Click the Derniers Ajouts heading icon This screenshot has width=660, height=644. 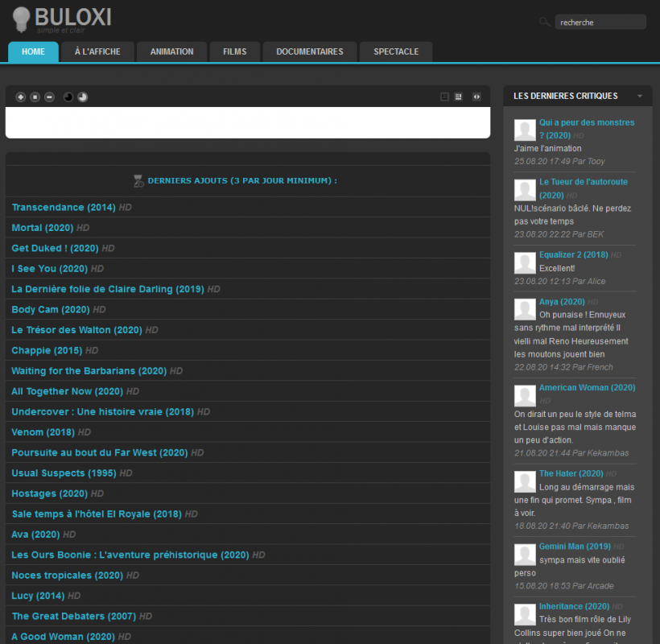138,181
